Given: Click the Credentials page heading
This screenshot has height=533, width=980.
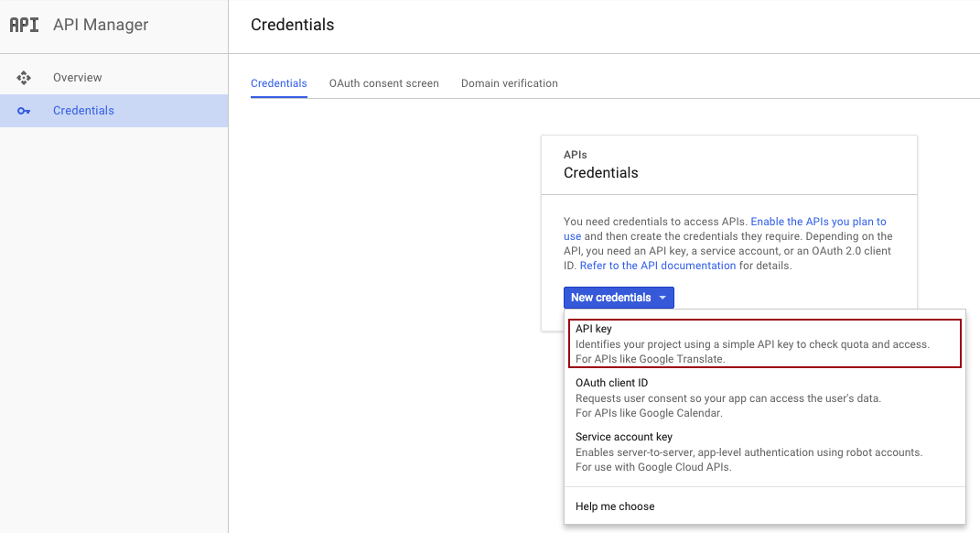Looking at the screenshot, I should 293,25.
